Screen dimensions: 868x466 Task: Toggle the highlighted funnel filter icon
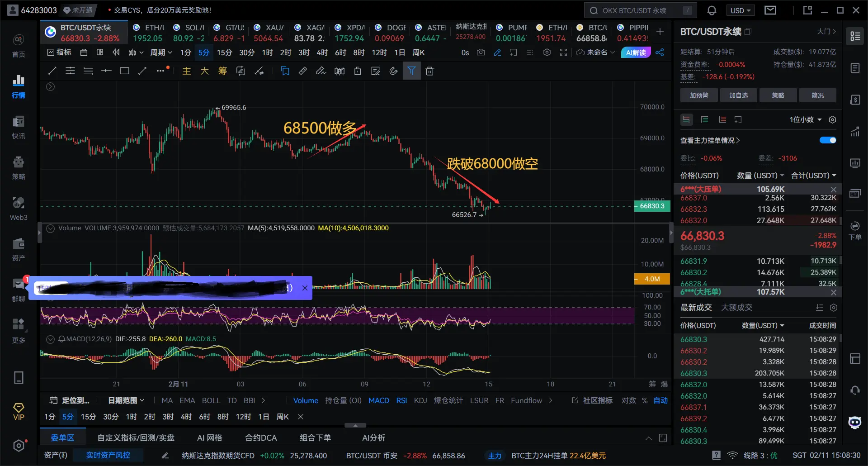[x=411, y=71]
